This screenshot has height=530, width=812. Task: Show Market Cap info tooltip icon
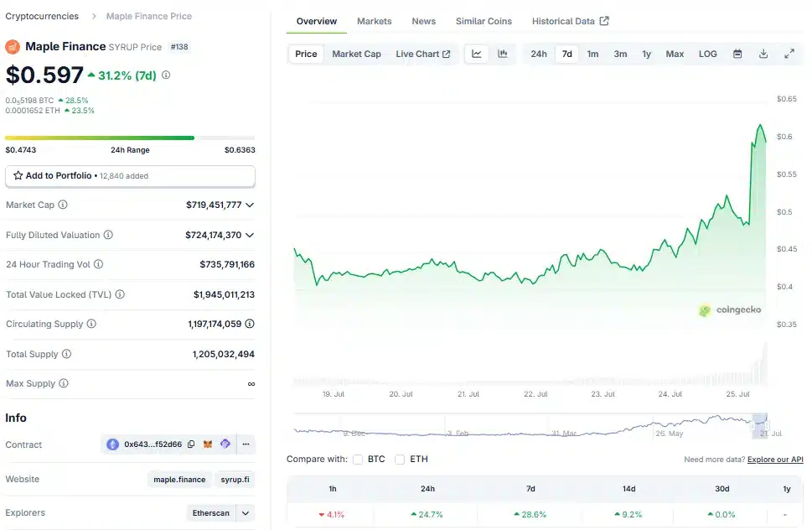pyautogui.click(x=63, y=205)
